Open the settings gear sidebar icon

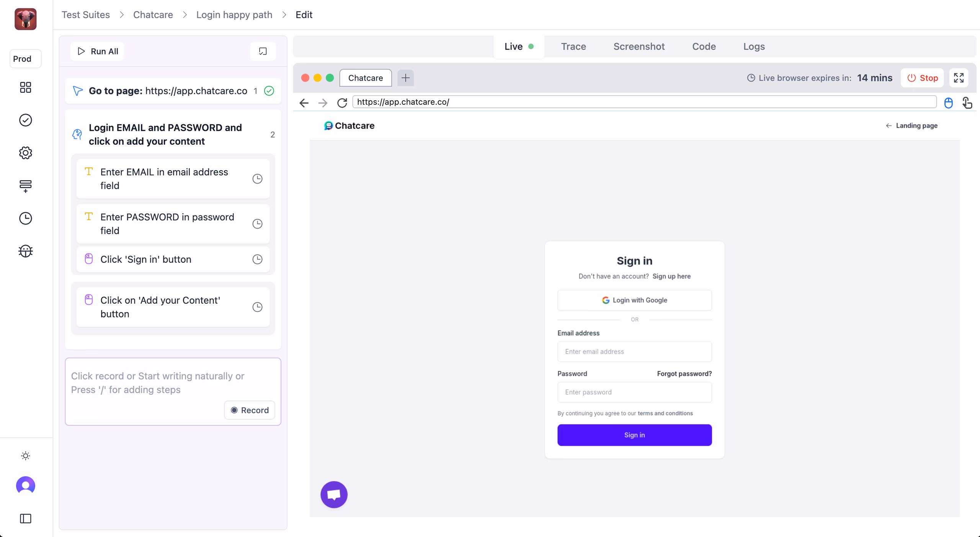pos(26,153)
